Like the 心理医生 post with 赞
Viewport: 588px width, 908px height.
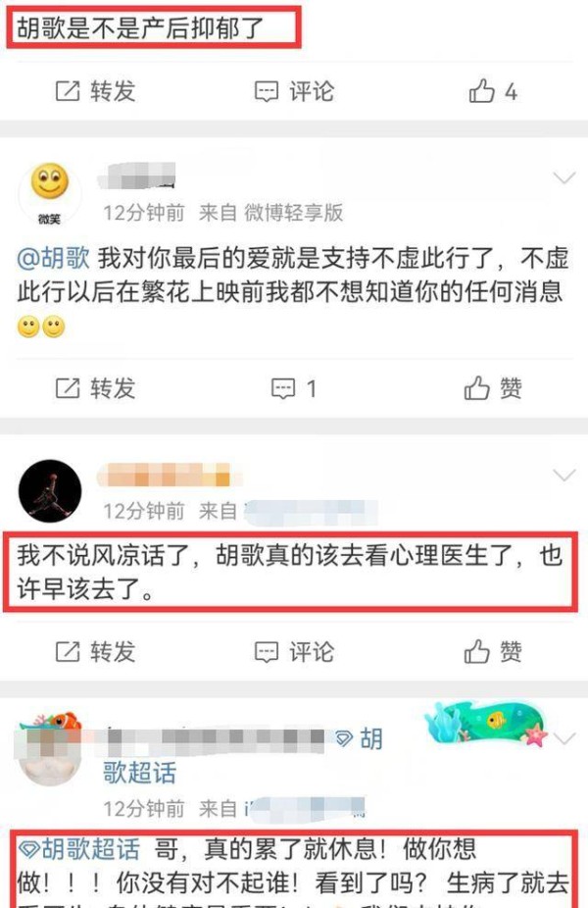(493, 652)
